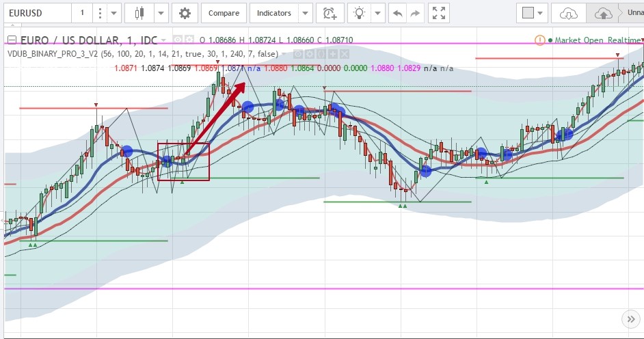Viewport: 644px width, 339px height.
Task: Select the single-chart layout square icon
Action: point(528,13)
